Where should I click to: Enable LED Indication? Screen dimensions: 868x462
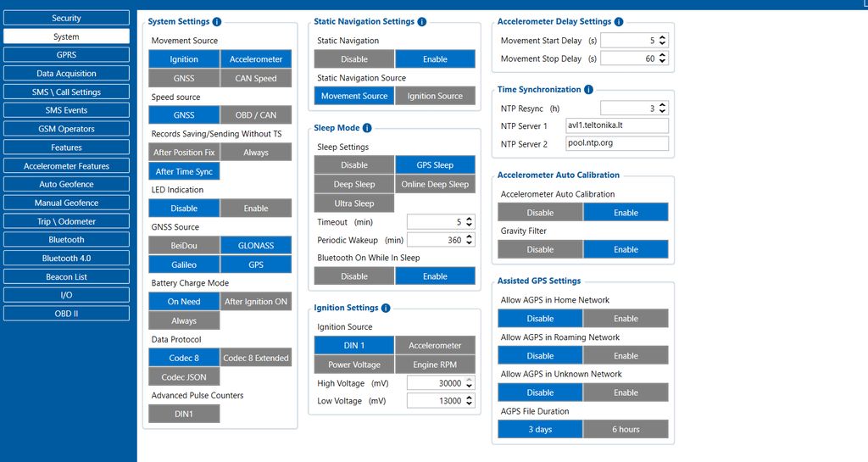tap(256, 208)
